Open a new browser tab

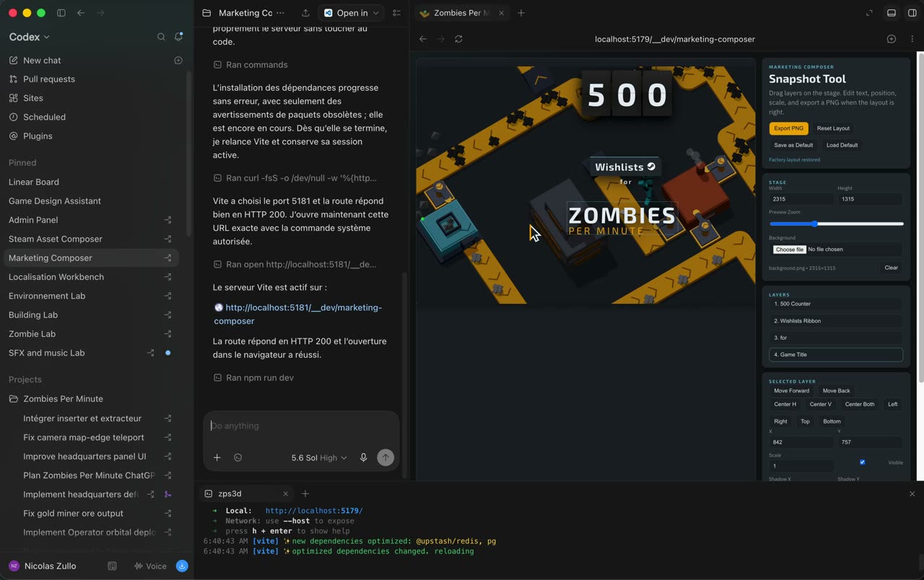pyautogui.click(x=521, y=13)
